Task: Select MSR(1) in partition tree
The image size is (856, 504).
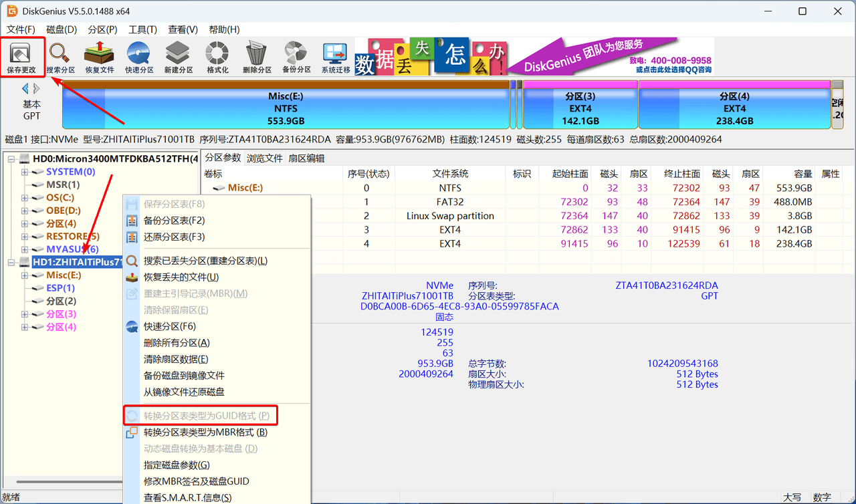Action: coord(63,184)
